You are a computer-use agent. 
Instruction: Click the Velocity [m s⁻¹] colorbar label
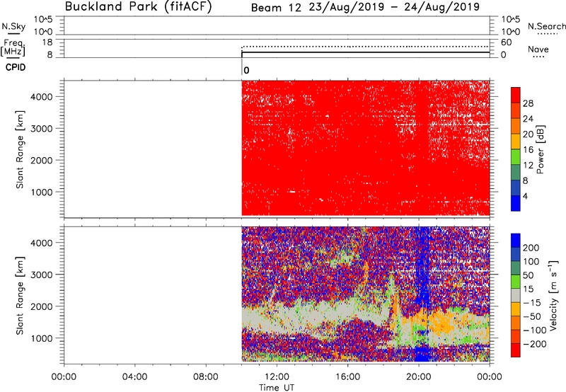[x=553, y=295]
